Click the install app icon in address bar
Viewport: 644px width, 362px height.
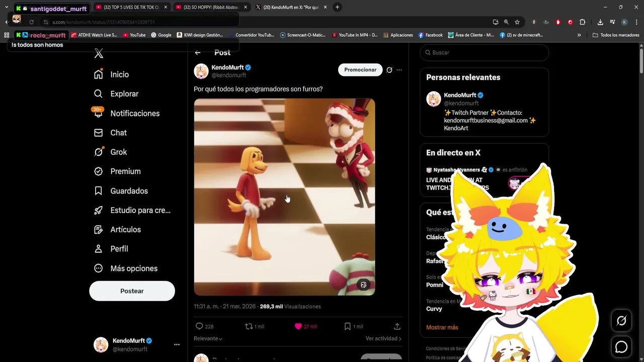tap(496, 22)
